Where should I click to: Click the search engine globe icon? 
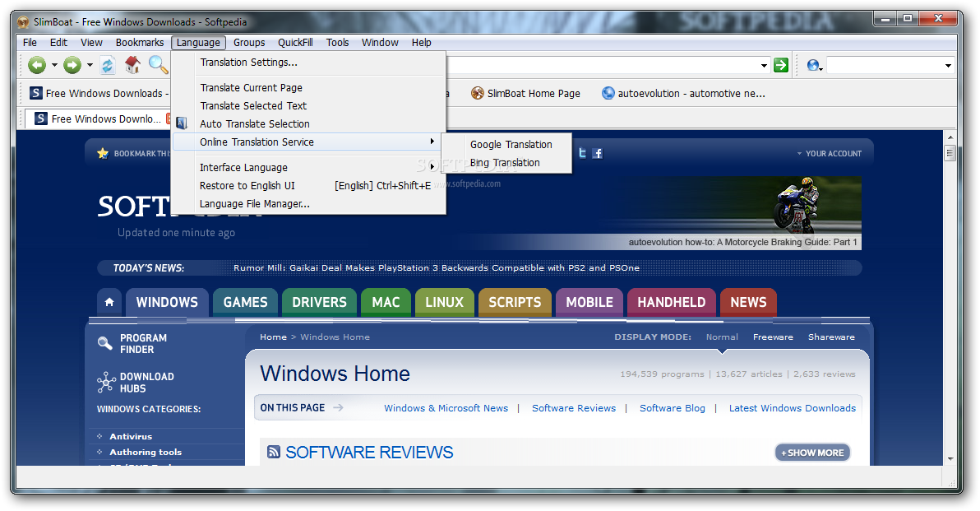(812, 65)
